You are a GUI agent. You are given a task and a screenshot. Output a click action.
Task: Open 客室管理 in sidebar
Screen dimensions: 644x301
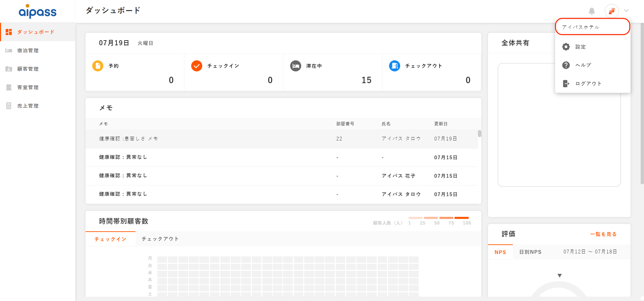click(38, 87)
